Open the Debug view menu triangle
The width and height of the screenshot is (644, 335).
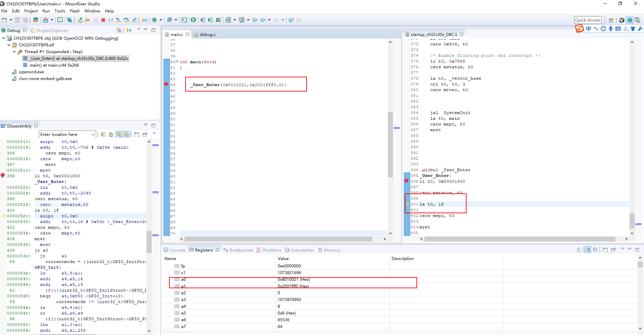(138, 30)
